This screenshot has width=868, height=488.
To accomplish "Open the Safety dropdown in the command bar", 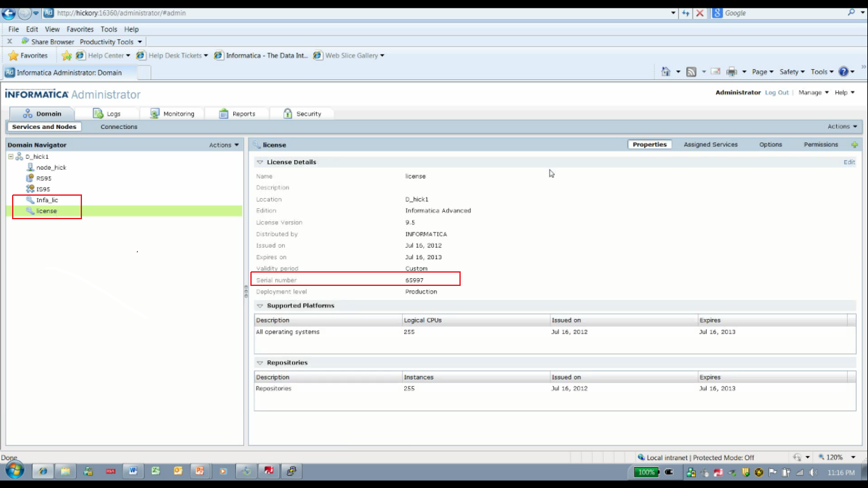I will (792, 72).
